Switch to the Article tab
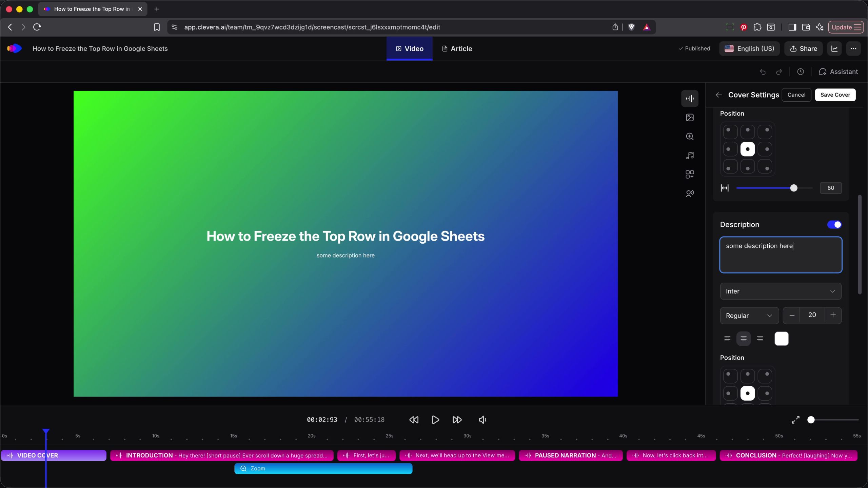 tap(457, 49)
